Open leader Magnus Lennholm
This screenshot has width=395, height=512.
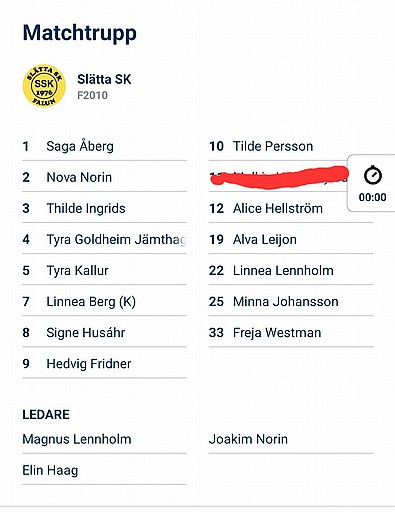click(x=104, y=439)
